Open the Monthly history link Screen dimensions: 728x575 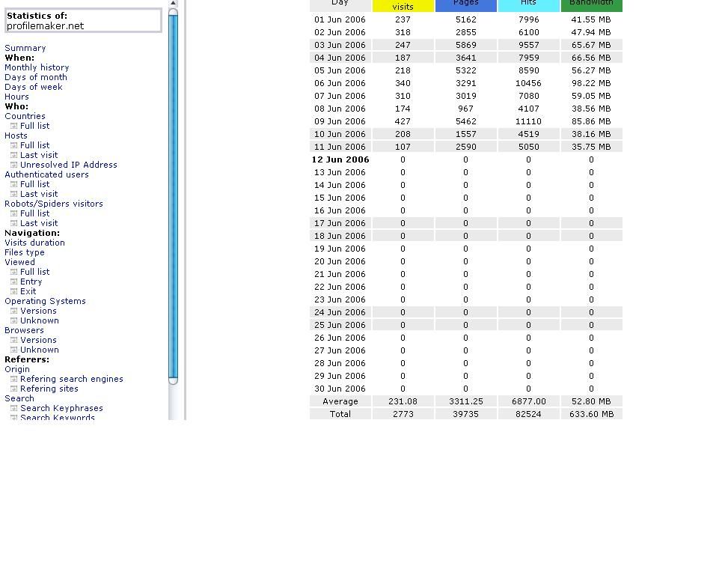[37, 67]
